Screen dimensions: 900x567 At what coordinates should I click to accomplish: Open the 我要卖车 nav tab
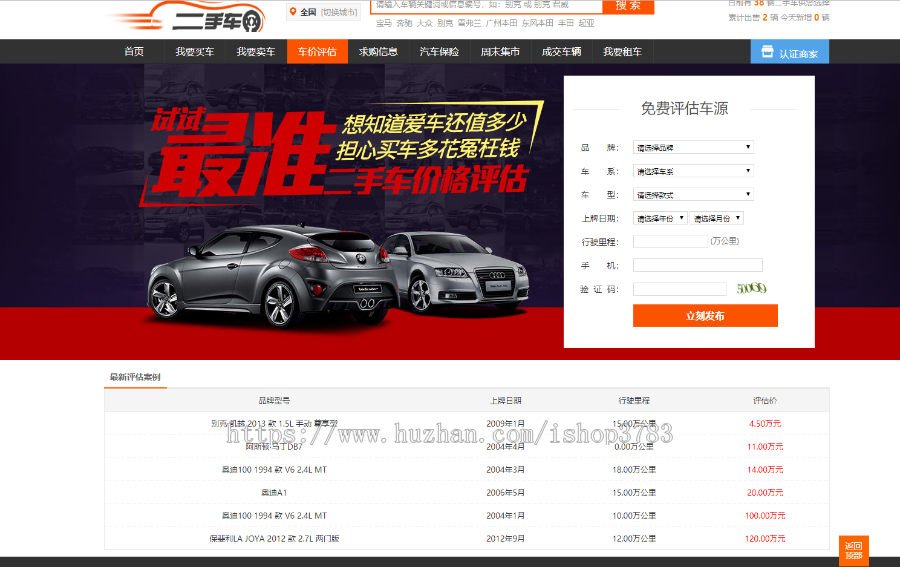256,52
